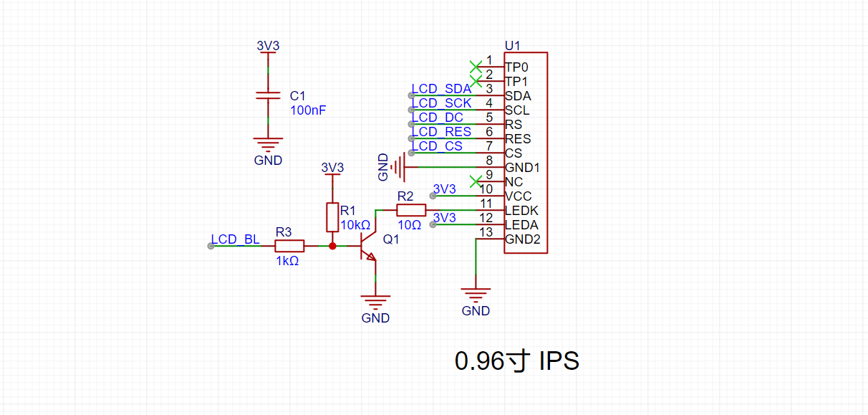Image resolution: width=868 pixels, height=415 pixels.
Task: Select resistor R2 symbol
Action: point(412,210)
